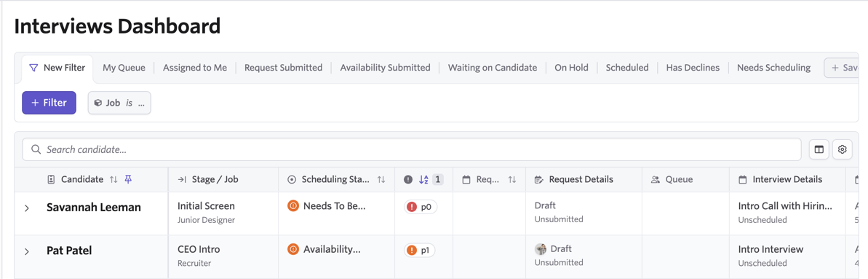Click the orange status icon in Pat Patel's row
Screen dimensions: 868x279
[292, 249]
